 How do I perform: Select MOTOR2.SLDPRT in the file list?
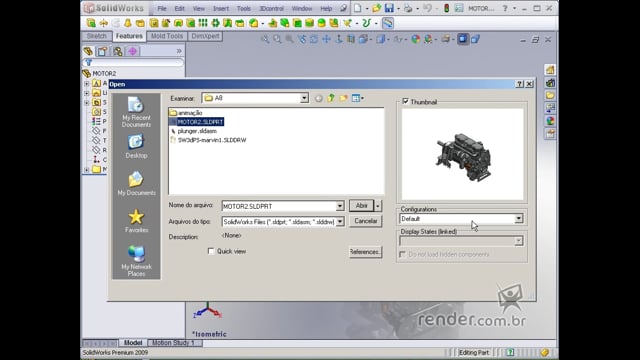(x=197, y=122)
